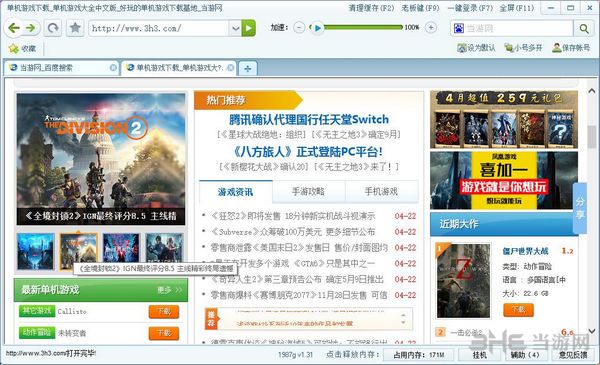Click the 其它游戏 category tag

37,311
